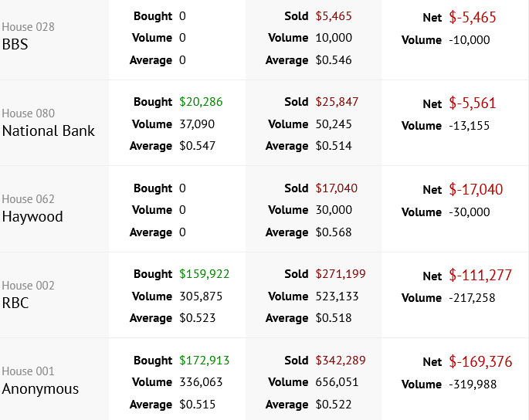Click Anonymous net value $-169,376
529x420 pixels.
click(x=480, y=361)
